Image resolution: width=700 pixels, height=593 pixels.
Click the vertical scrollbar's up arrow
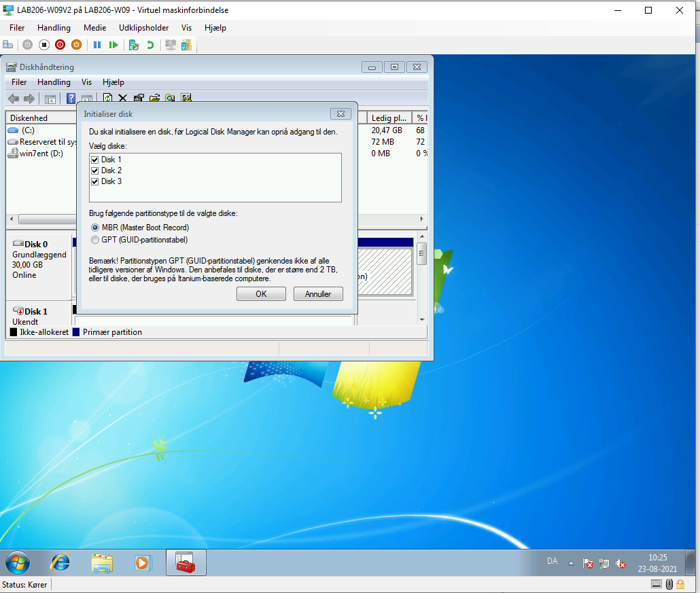pyautogui.click(x=422, y=236)
